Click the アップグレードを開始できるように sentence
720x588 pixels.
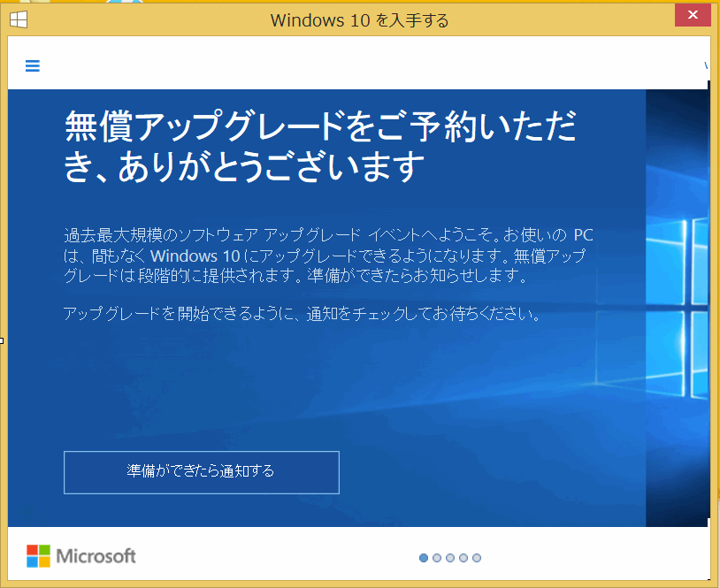[302, 314]
